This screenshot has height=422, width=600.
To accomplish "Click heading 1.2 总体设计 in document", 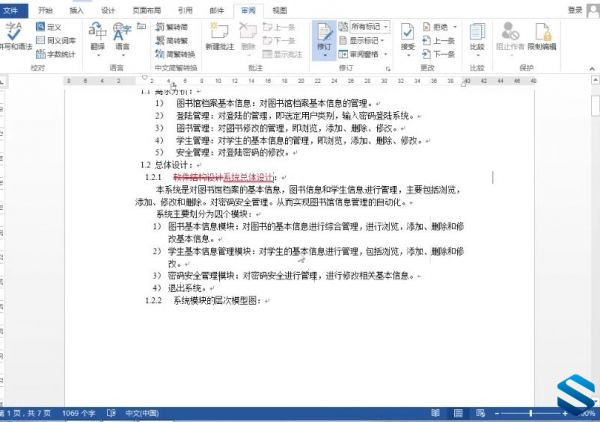I will point(167,165).
